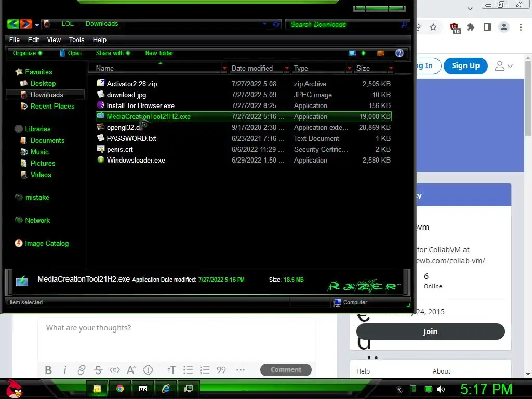Click the Join community button
532x399 pixels.
(x=431, y=331)
